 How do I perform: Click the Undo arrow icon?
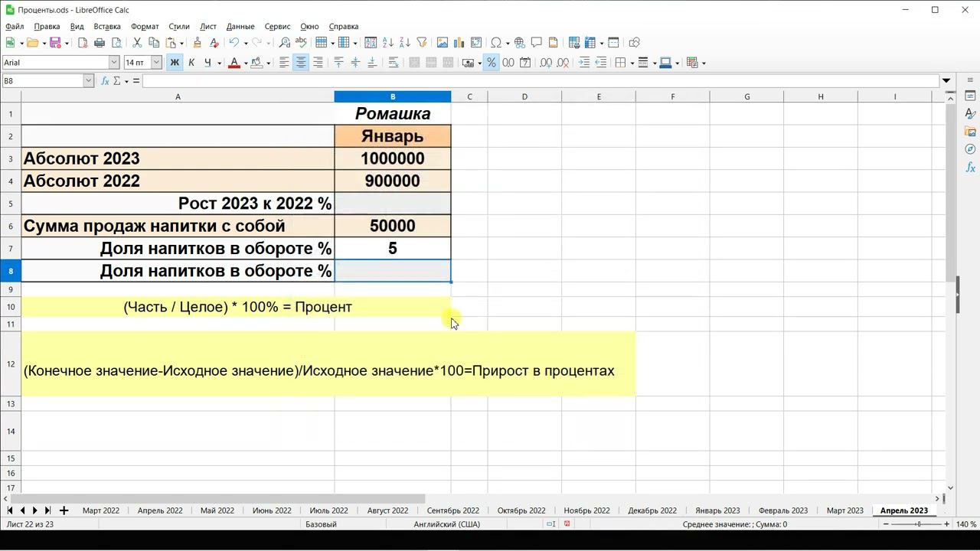[x=234, y=43]
